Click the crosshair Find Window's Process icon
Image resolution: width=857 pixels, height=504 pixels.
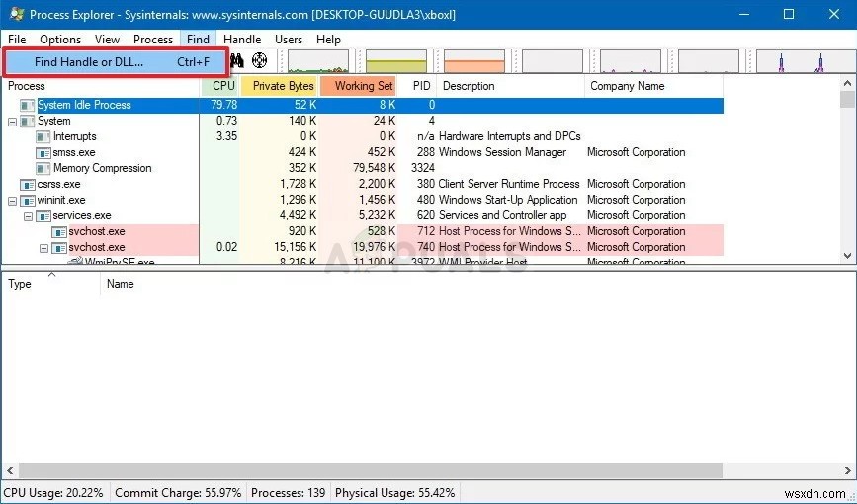(260, 60)
